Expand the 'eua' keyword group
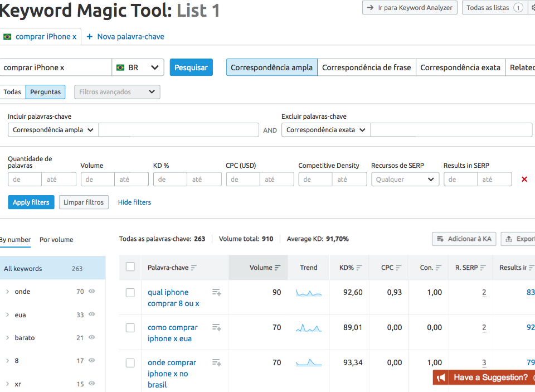Screen dimensions: 535x392 7,315
